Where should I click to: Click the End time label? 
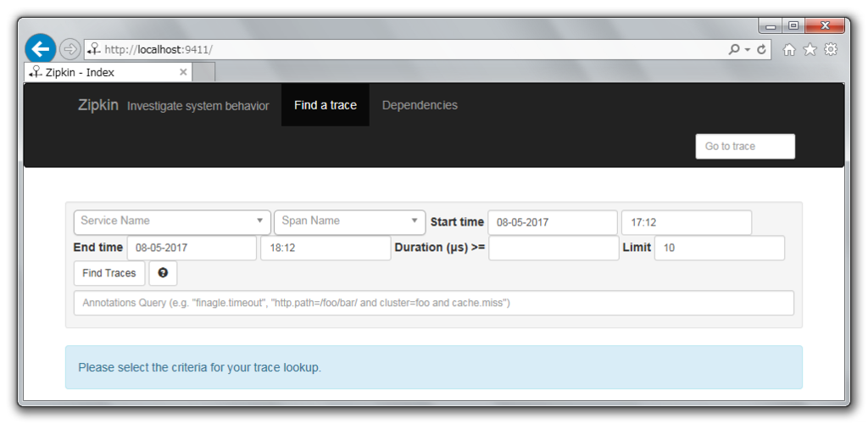coord(98,248)
